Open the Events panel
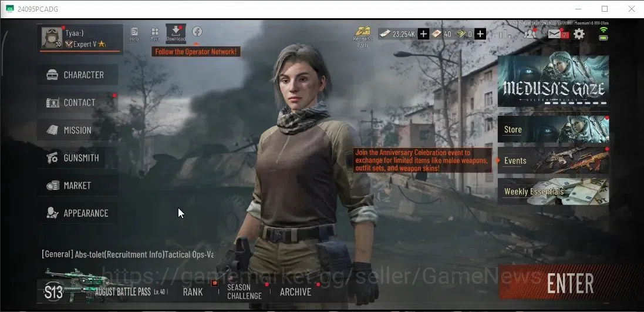The height and width of the screenshot is (312, 644). (x=553, y=160)
